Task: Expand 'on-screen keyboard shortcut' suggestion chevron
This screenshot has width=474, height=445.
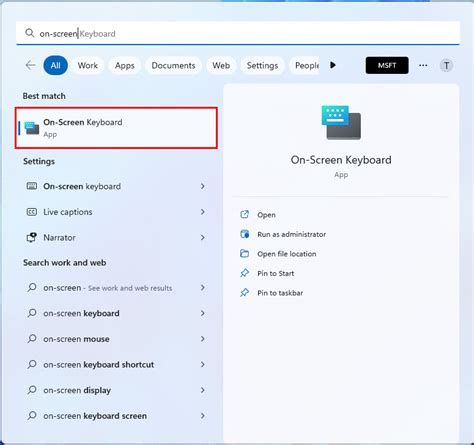Action: click(203, 364)
